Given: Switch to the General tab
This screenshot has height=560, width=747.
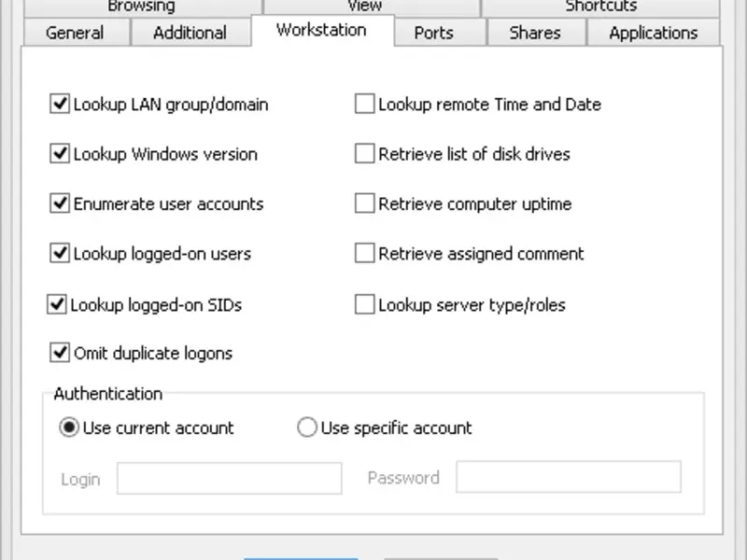Looking at the screenshot, I should (x=75, y=33).
